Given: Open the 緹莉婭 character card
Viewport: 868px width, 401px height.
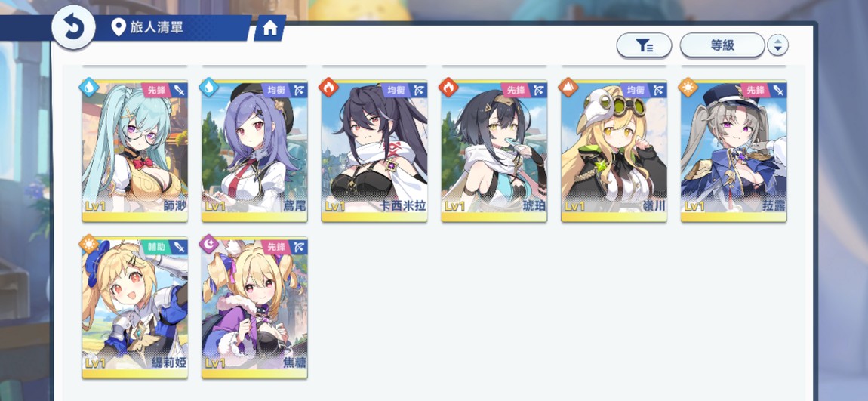Looking at the screenshot, I should tap(135, 308).
